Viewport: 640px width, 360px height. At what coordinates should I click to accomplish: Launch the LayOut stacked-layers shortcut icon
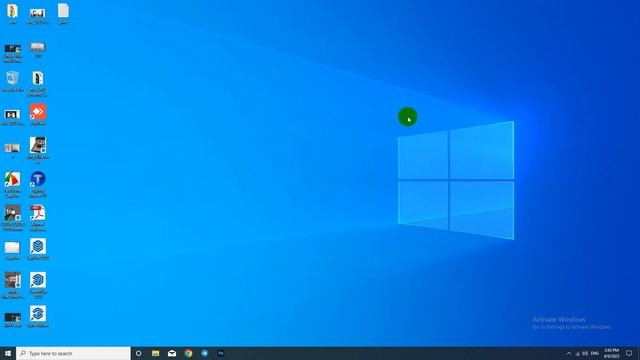[38, 249]
